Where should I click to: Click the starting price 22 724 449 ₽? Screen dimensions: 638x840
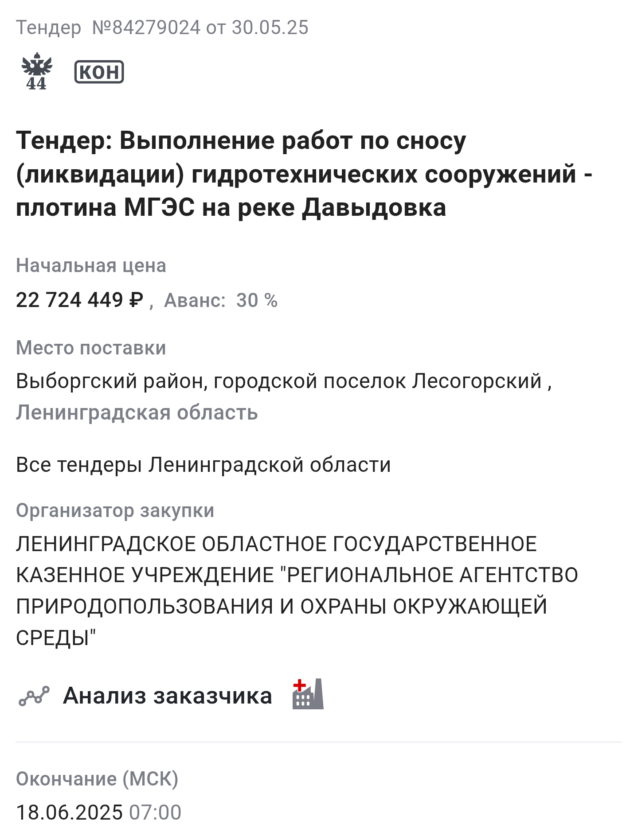[x=79, y=300]
